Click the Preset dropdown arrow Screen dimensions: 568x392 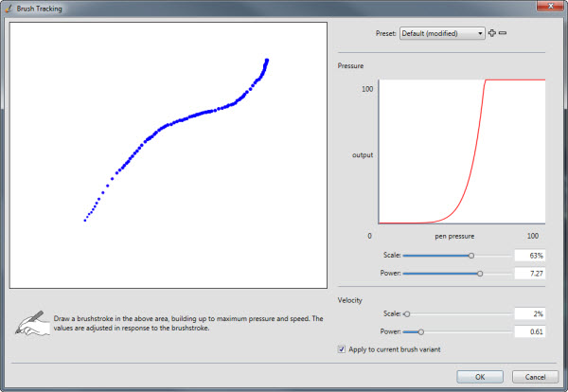point(480,33)
